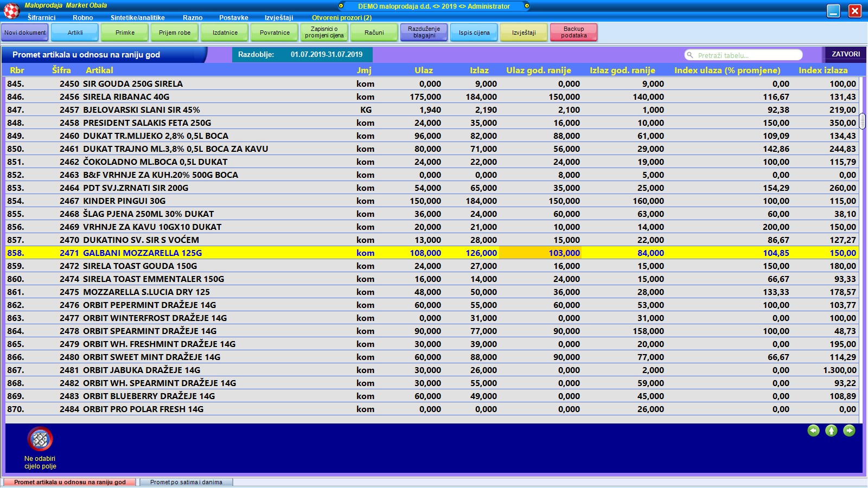Click the green up arrow icon
This screenshot has height=488, width=868.
[x=831, y=431]
